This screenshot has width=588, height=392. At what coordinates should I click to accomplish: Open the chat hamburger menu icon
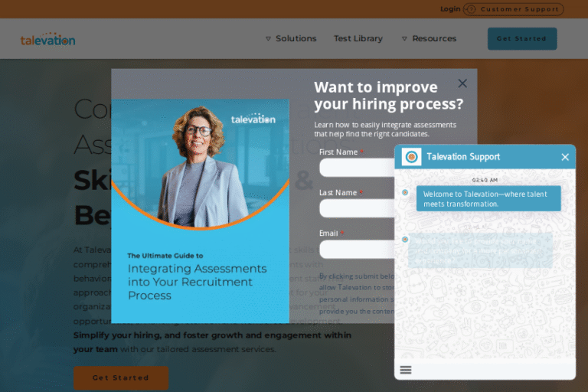(405, 370)
